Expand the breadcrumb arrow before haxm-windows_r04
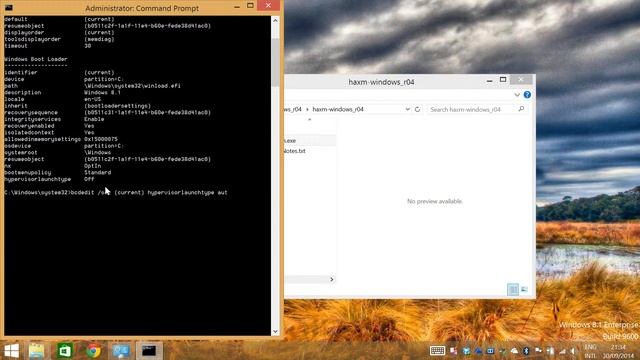Screen dimensions: 640x360 pos(307,109)
